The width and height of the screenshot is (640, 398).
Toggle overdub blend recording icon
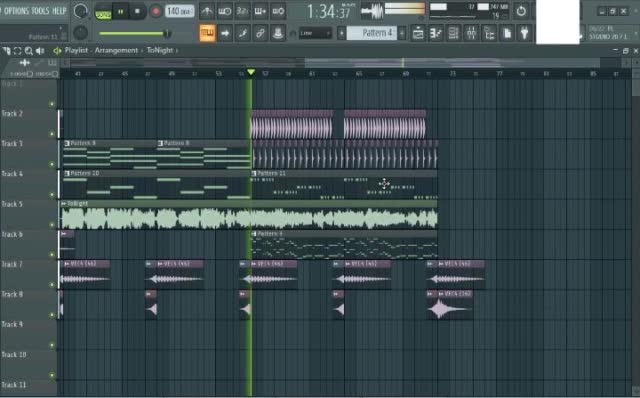[x=260, y=11]
